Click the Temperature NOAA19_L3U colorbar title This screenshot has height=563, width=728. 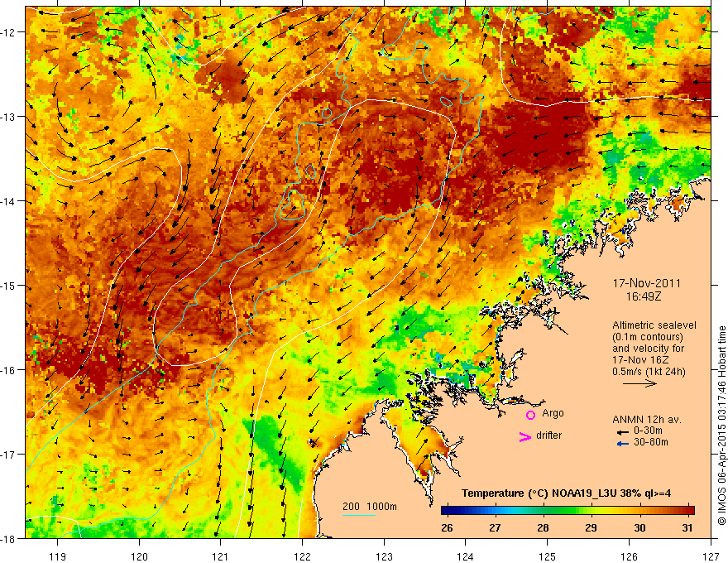566,493
